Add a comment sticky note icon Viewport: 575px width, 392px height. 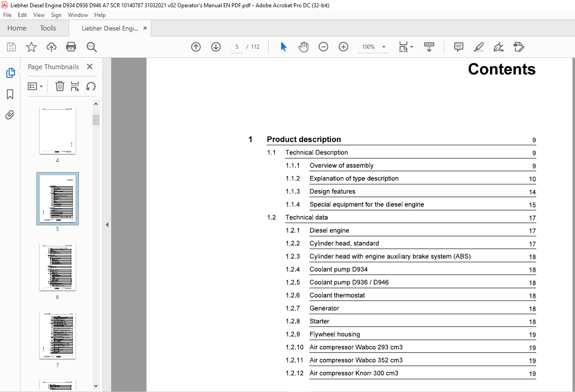pos(459,47)
